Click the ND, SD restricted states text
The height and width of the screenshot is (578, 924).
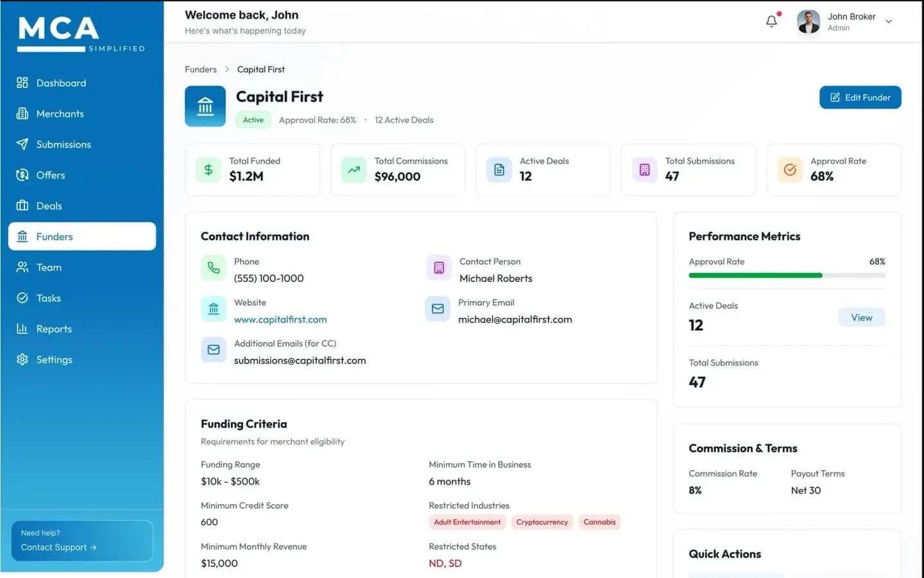[x=445, y=563]
